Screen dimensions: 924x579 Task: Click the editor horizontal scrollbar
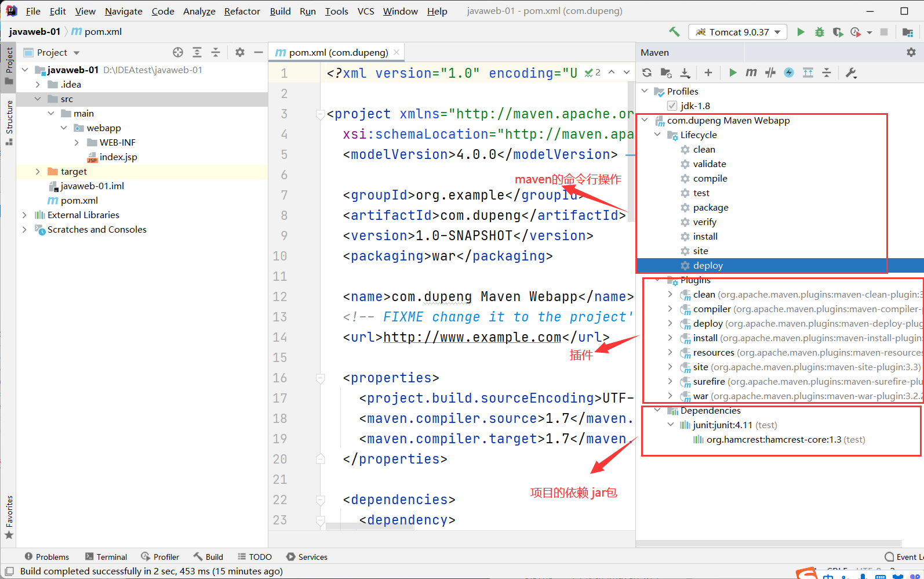pyautogui.click(x=370, y=526)
